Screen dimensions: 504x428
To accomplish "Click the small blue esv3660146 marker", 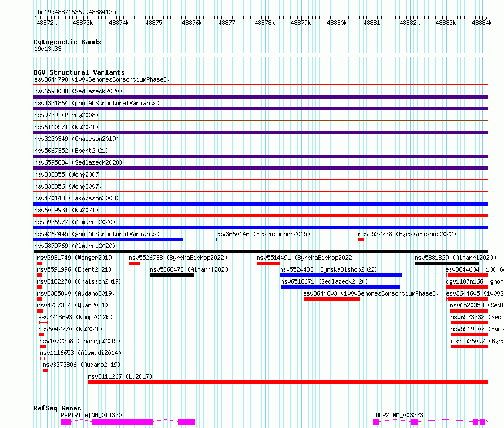I will (x=216, y=239).
